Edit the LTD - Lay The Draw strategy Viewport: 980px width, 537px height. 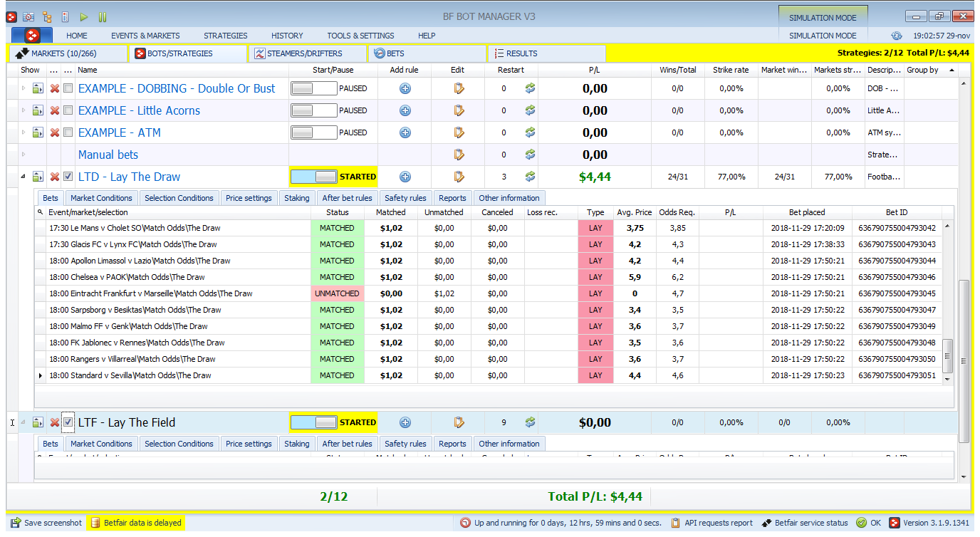point(459,177)
